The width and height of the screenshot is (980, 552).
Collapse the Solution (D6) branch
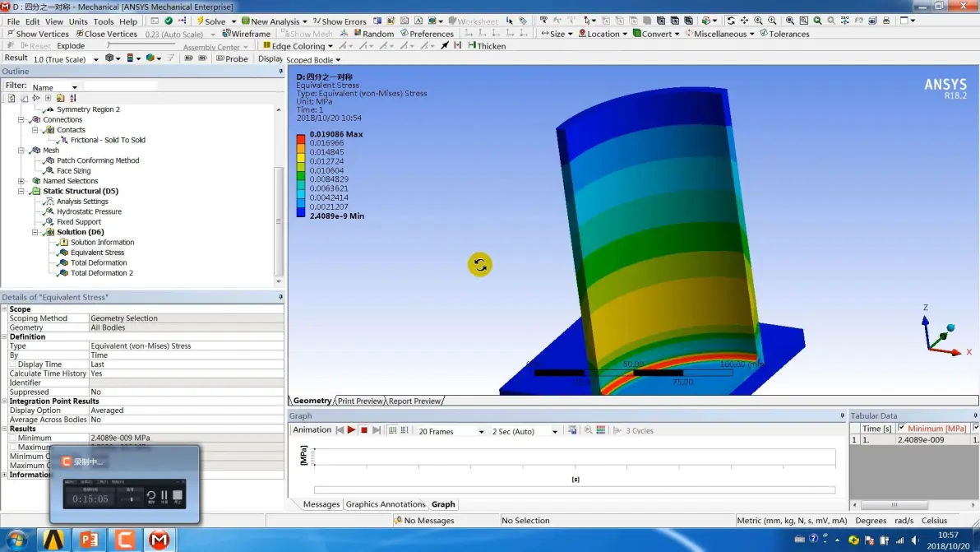pyautogui.click(x=35, y=232)
